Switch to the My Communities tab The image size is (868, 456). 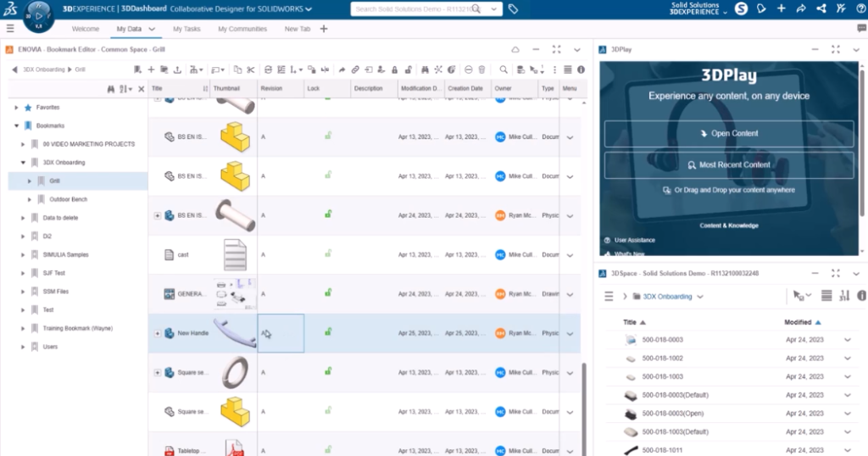tap(242, 29)
